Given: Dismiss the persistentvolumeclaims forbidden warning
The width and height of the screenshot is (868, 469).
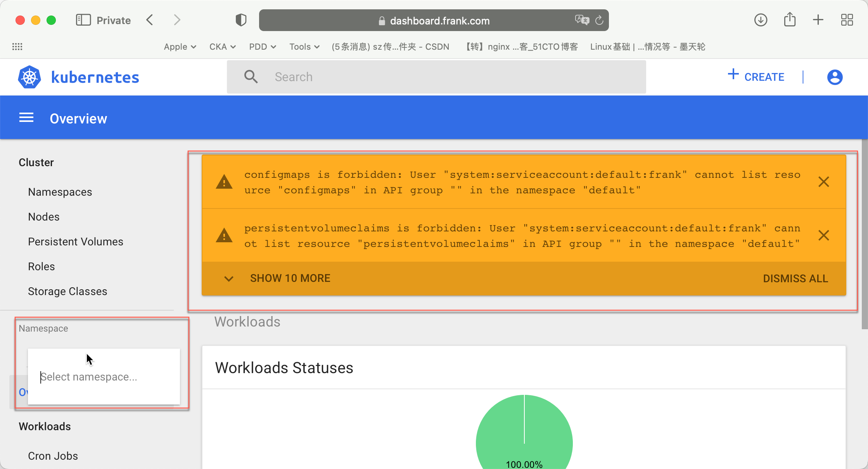Looking at the screenshot, I should pos(823,235).
